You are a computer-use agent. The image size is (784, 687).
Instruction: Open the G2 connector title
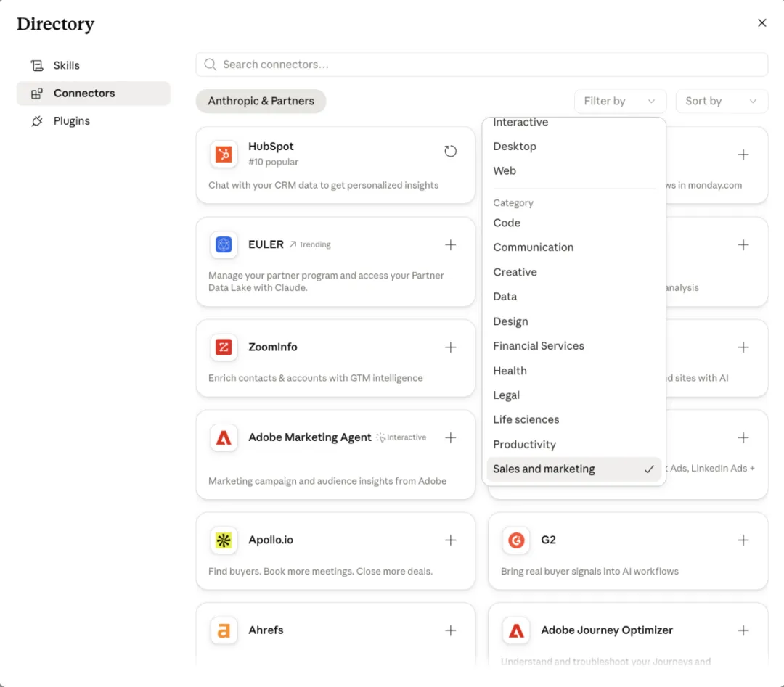[549, 540]
